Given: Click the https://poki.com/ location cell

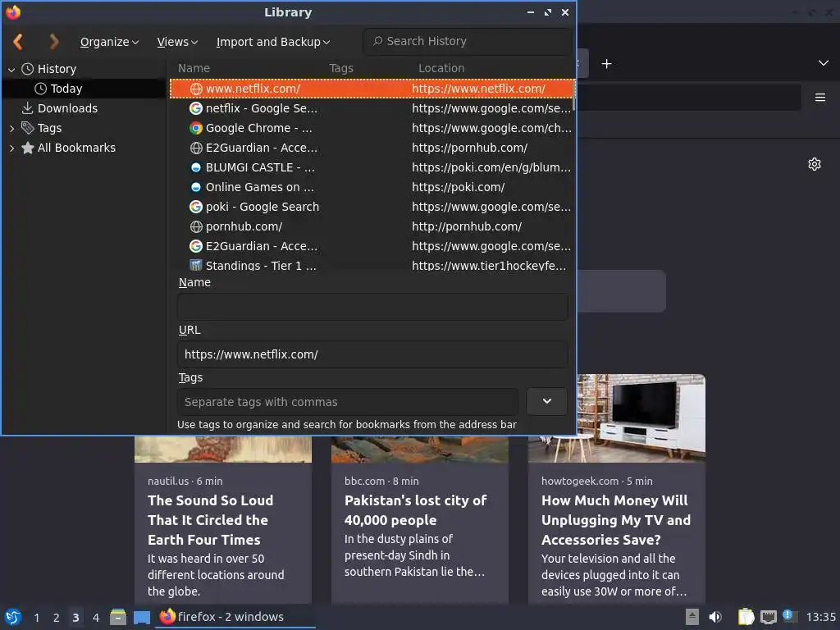Looking at the screenshot, I should point(458,188).
